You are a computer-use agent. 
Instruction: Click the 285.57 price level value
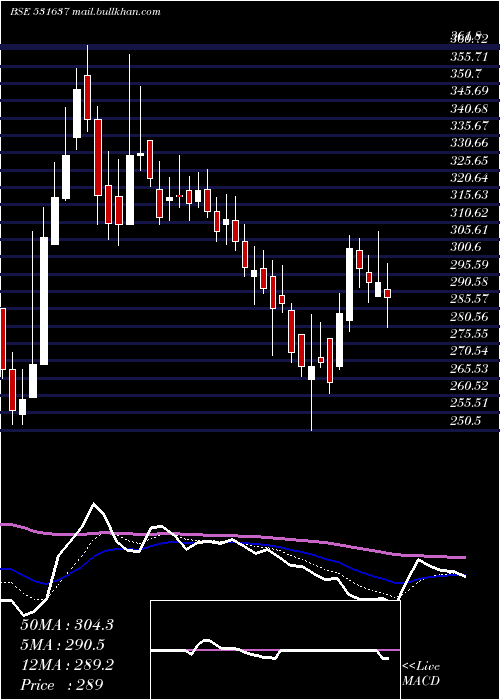coord(468,299)
